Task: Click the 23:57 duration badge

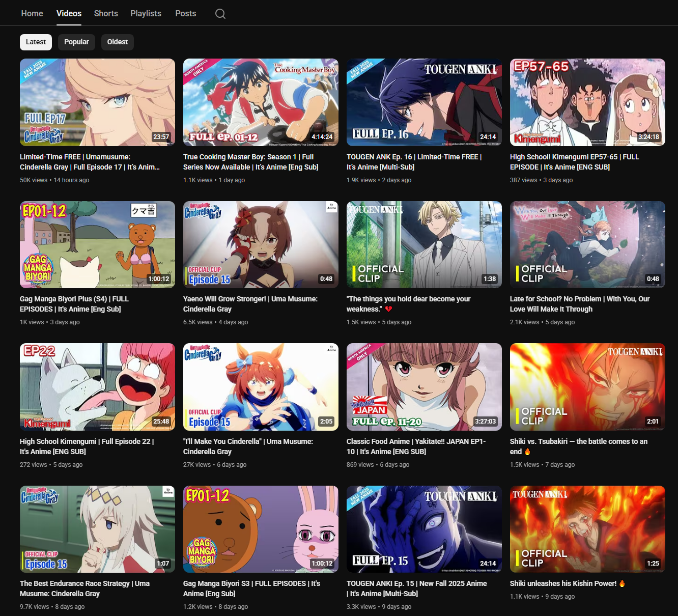Action: 161,136
